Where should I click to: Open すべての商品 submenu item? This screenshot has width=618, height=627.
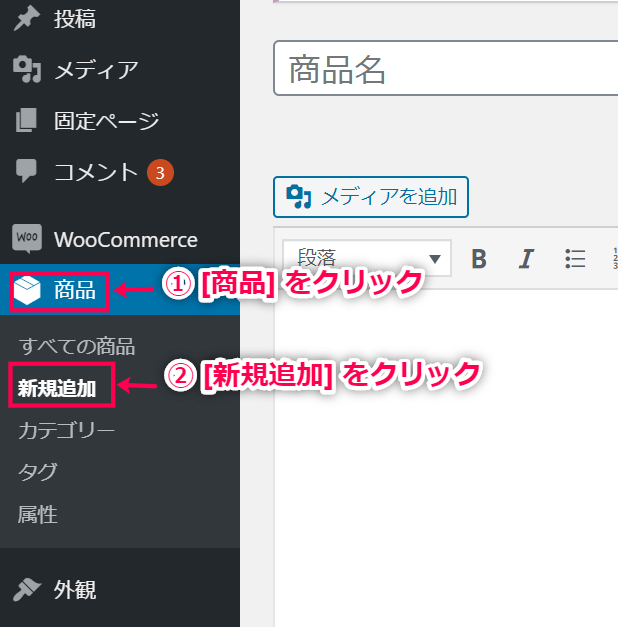[77, 346]
